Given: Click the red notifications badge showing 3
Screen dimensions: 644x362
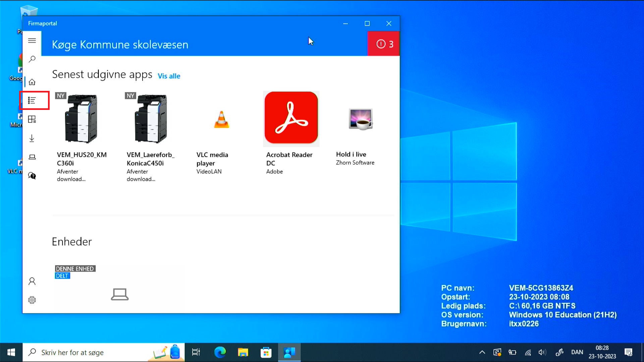Looking at the screenshot, I should [384, 44].
